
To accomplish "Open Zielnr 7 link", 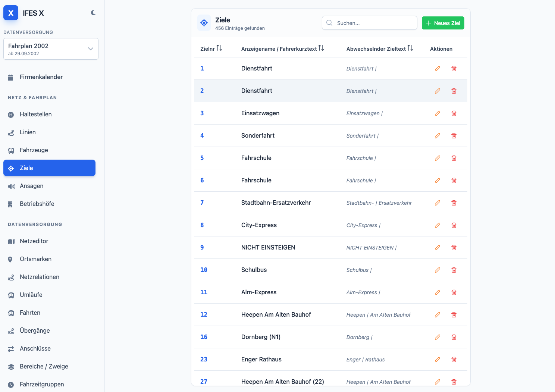I will [x=202, y=203].
